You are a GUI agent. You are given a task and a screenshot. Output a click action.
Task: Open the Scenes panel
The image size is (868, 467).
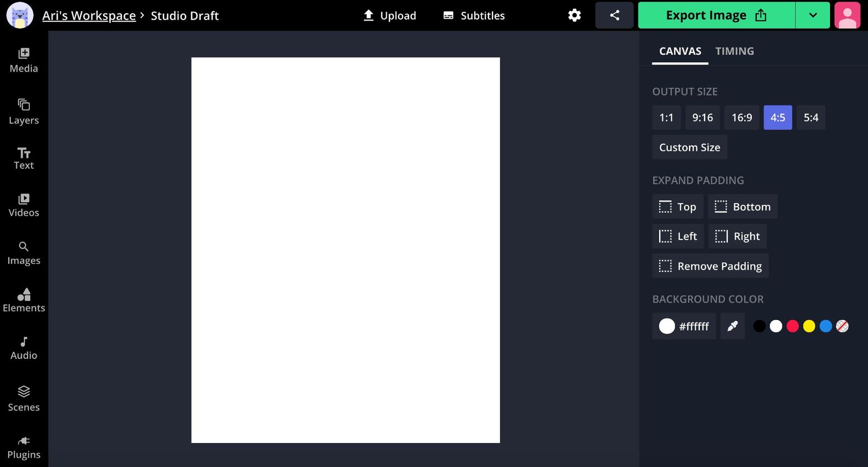point(24,399)
